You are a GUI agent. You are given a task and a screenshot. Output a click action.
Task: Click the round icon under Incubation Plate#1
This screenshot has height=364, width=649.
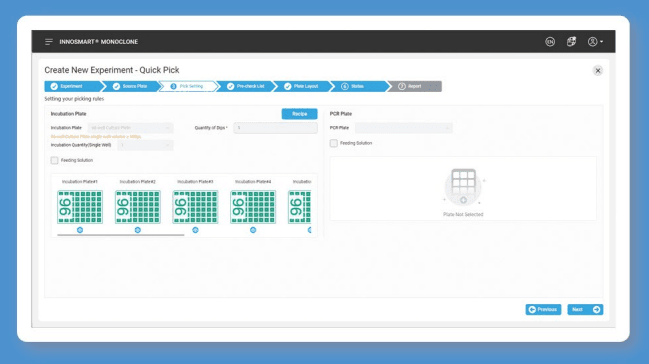click(80, 230)
